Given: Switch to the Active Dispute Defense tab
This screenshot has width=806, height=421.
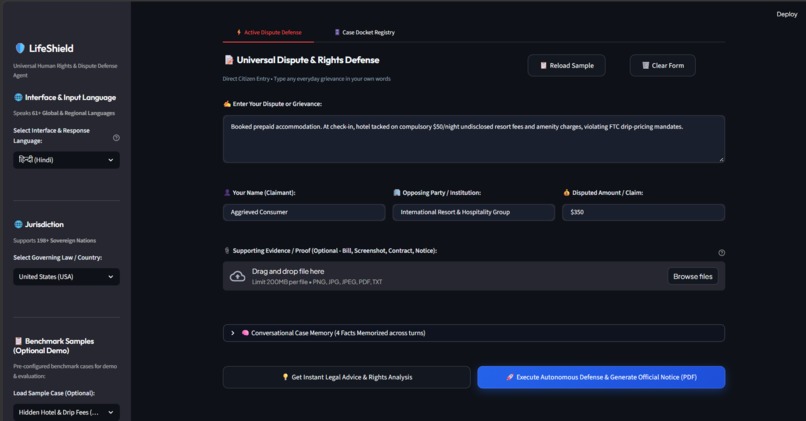Looking at the screenshot, I should tap(268, 32).
